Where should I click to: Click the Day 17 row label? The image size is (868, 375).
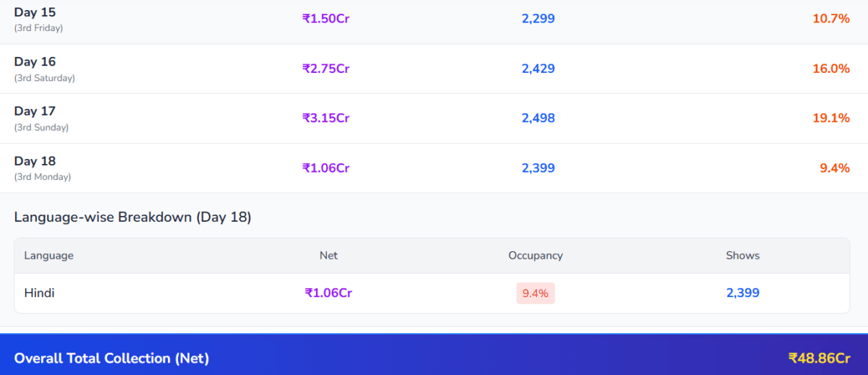pos(35,111)
